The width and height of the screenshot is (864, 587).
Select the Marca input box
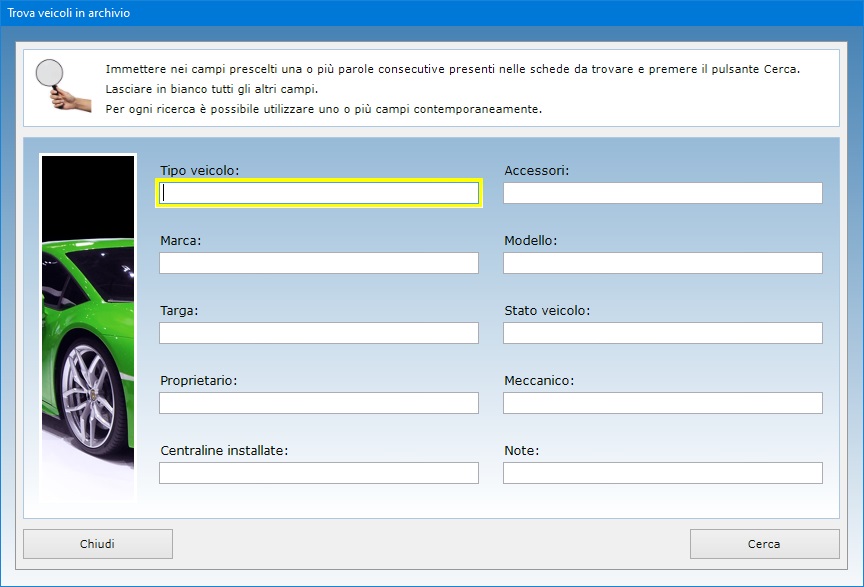pyautogui.click(x=319, y=263)
